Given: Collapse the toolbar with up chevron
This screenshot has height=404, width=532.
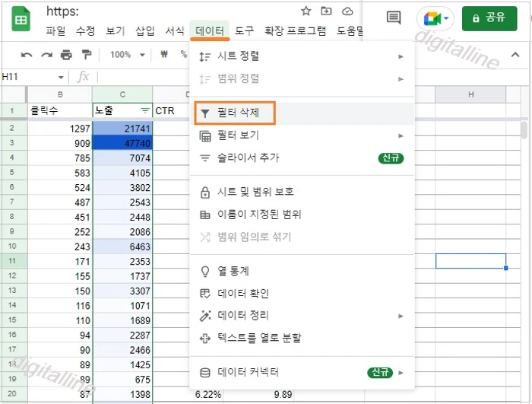Looking at the screenshot, I should pos(515,54).
